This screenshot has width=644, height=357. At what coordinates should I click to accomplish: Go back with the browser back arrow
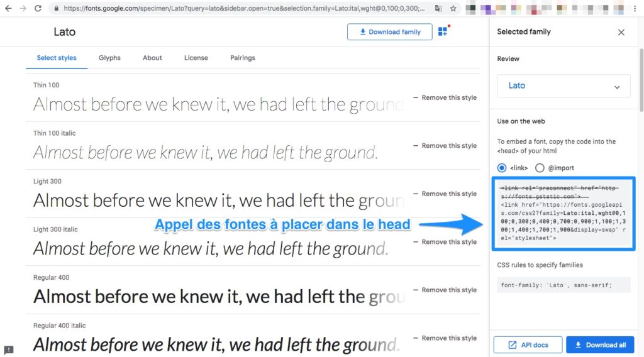(x=8, y=8)
